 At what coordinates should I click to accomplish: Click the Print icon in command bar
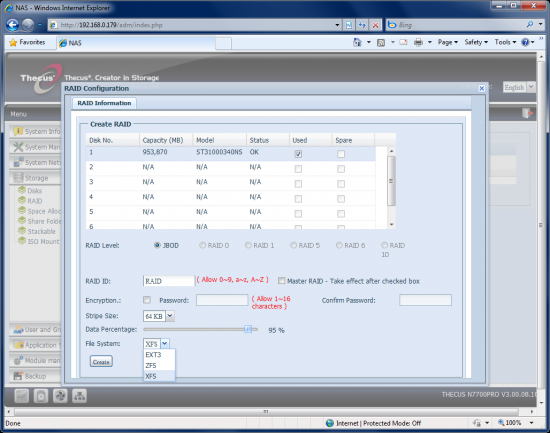click(418, 42)
